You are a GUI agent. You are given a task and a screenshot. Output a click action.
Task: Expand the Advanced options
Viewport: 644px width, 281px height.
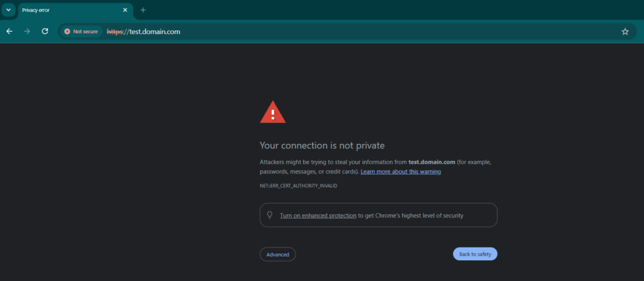tap(277, 255)
